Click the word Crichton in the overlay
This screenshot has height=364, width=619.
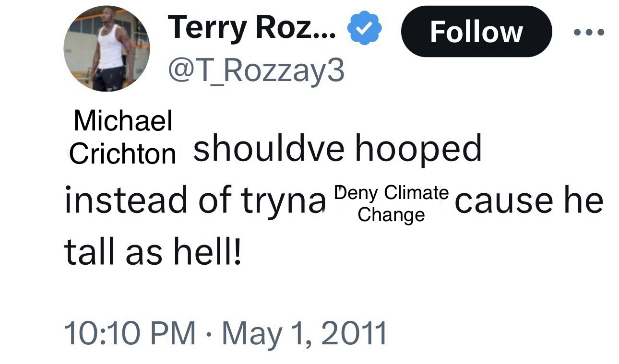click(123, 154)
